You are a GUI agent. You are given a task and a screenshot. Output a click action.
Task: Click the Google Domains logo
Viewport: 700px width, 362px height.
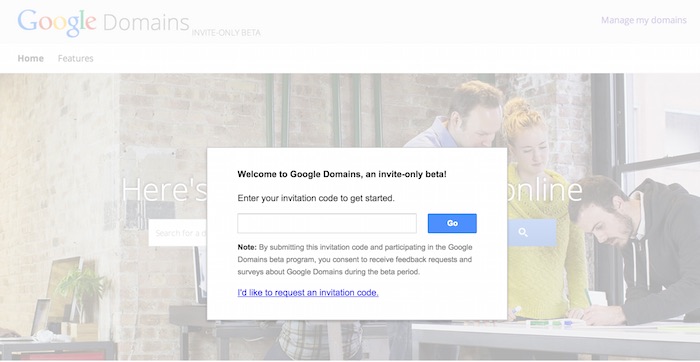(x=103, y=22)
